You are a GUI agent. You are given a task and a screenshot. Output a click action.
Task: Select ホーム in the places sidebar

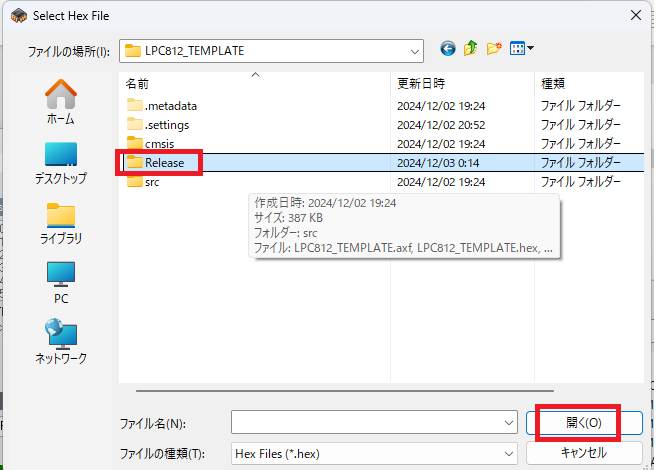point(61,103)
